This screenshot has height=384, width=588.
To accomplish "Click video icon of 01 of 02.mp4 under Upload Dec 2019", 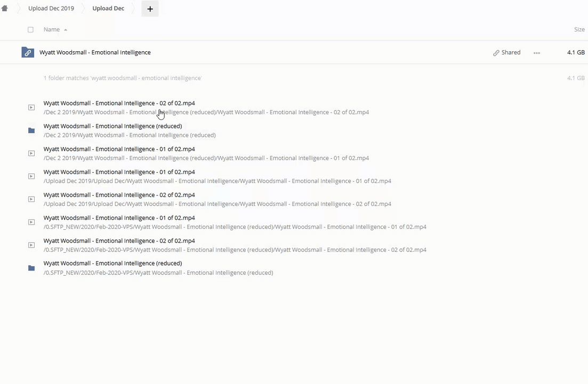I will coord(31,176).
